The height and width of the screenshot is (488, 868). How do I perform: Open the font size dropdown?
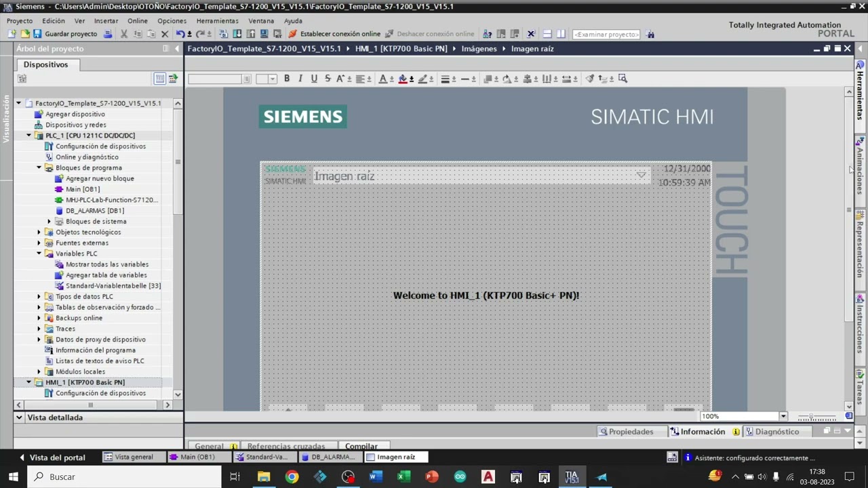(273, 79)
